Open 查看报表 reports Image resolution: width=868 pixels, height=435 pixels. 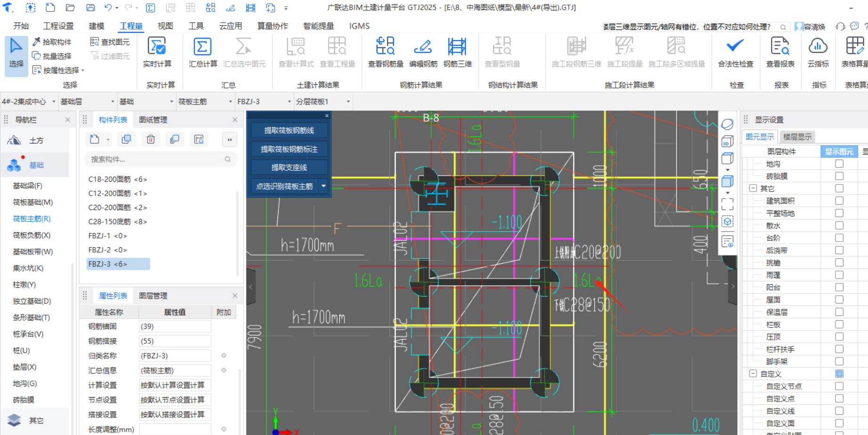coord(780,52)
